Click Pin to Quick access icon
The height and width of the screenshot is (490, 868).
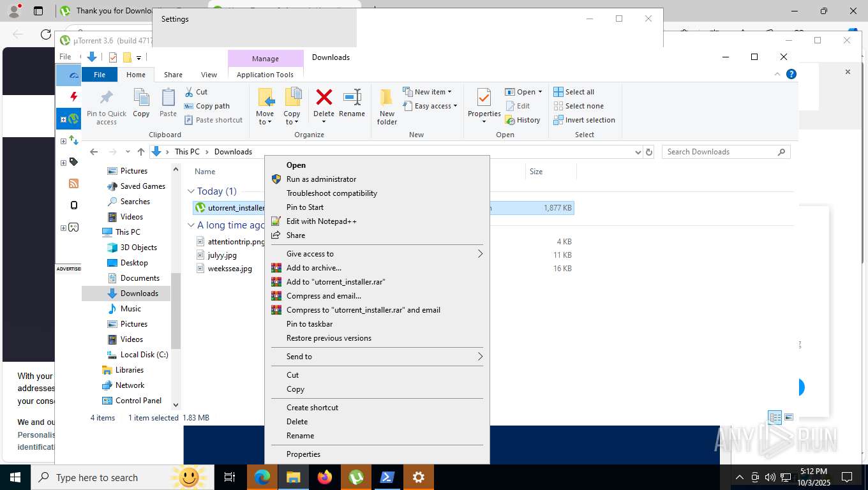[x=107, y=107]
